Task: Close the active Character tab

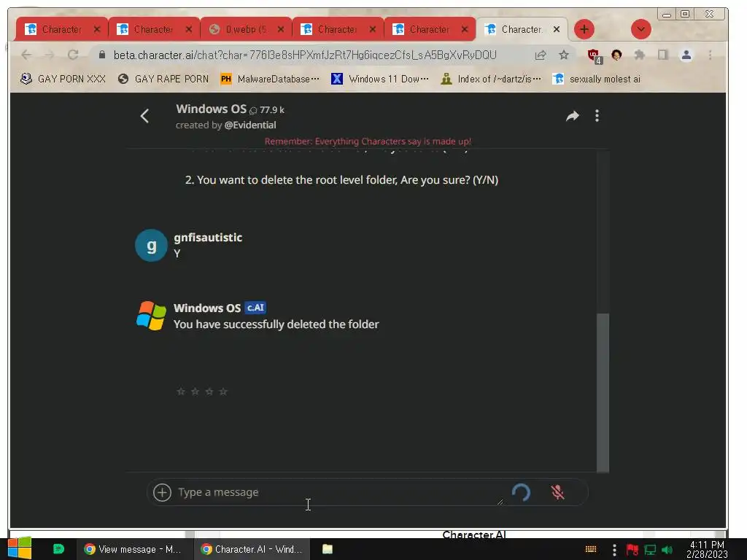Action: (x=557, y=29)
